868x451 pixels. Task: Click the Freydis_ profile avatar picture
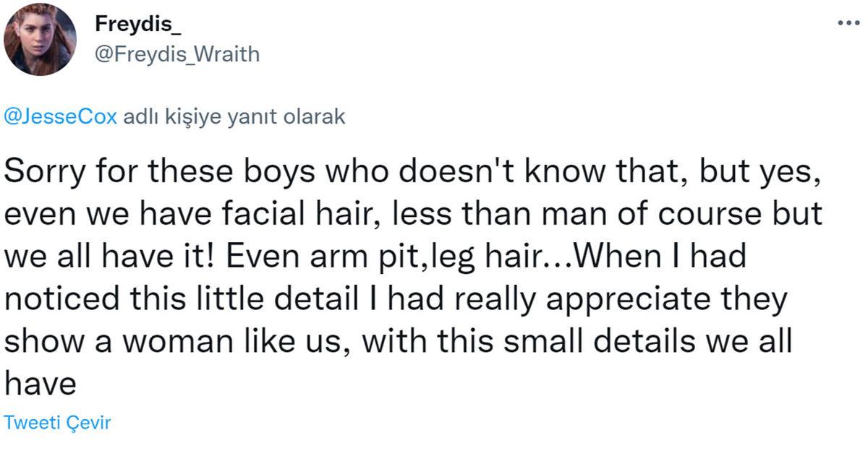tap(40, 40)
